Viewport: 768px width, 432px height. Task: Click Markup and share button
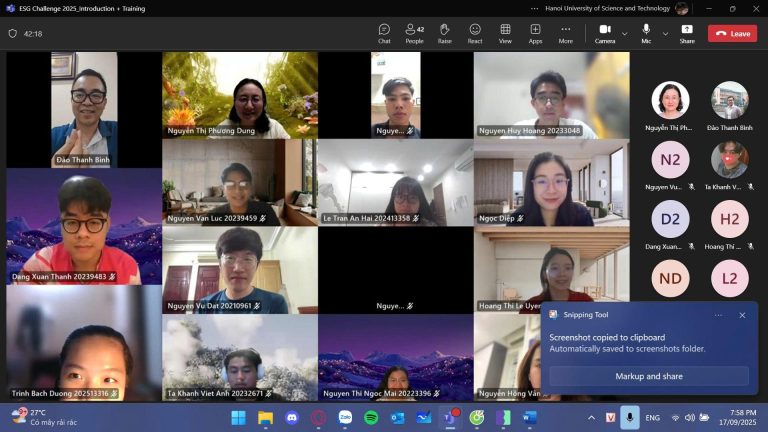pos(649,376)
